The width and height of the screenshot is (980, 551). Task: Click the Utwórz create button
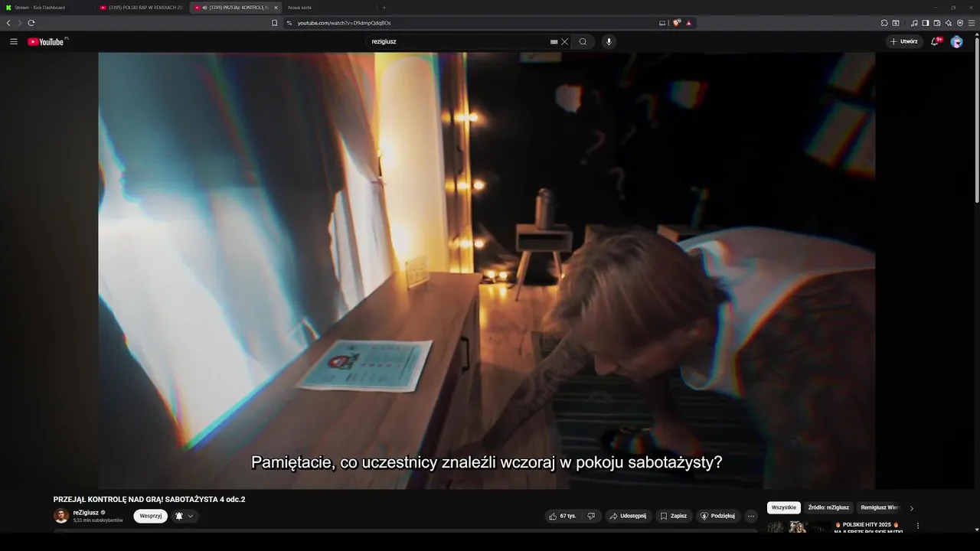904,41
